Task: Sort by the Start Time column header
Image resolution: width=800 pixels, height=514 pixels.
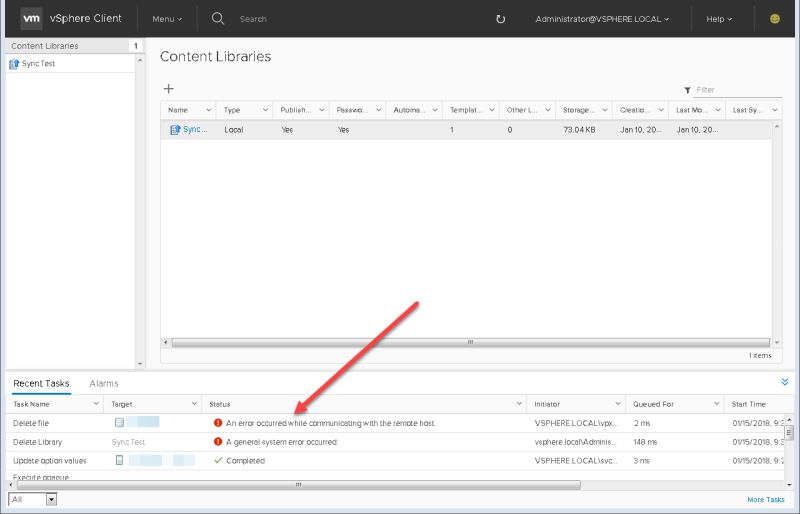Action: point(748,404)
